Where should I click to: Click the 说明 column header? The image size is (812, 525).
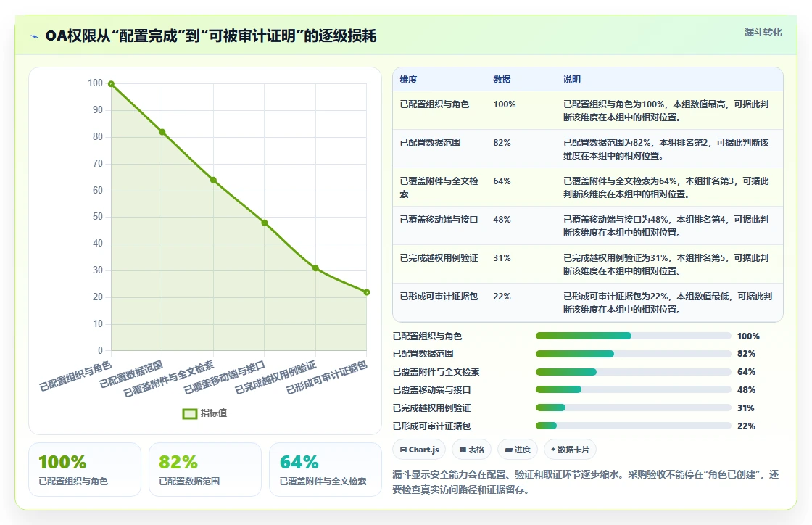572,79
